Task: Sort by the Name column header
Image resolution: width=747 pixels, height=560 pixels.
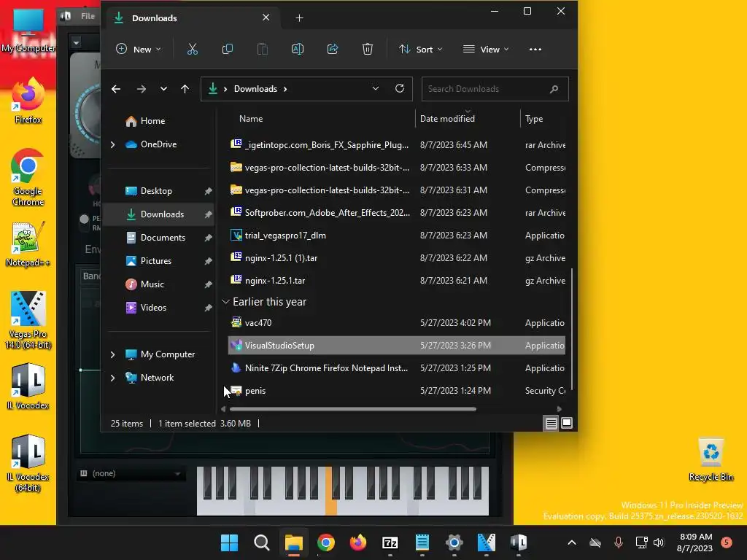Action: (x=251, y=119)
